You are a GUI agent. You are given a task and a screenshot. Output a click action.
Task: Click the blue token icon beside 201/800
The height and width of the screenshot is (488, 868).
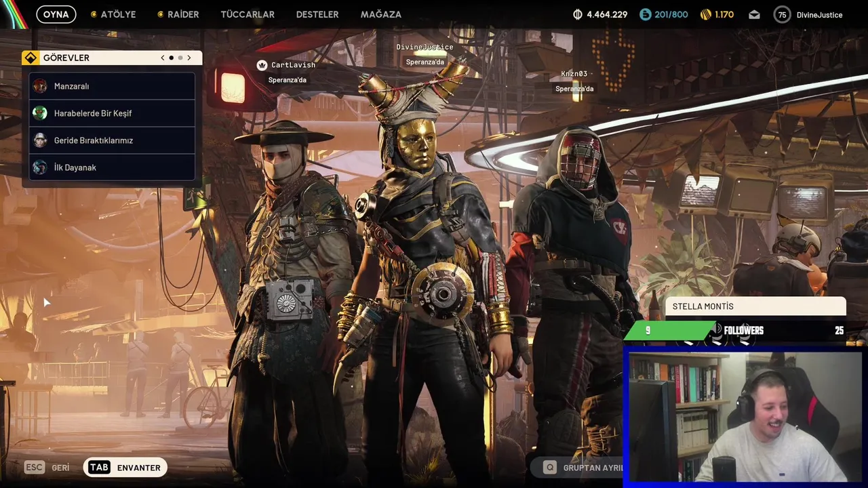point(646,14)
